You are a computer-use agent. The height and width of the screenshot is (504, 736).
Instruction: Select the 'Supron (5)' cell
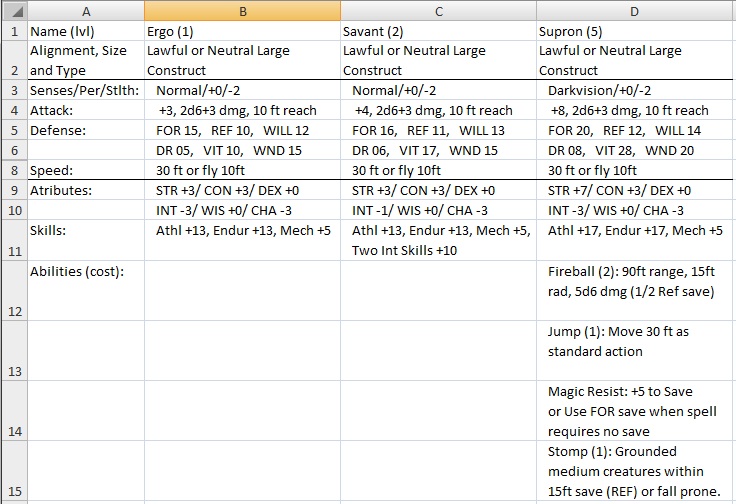[x=634, y=31]
